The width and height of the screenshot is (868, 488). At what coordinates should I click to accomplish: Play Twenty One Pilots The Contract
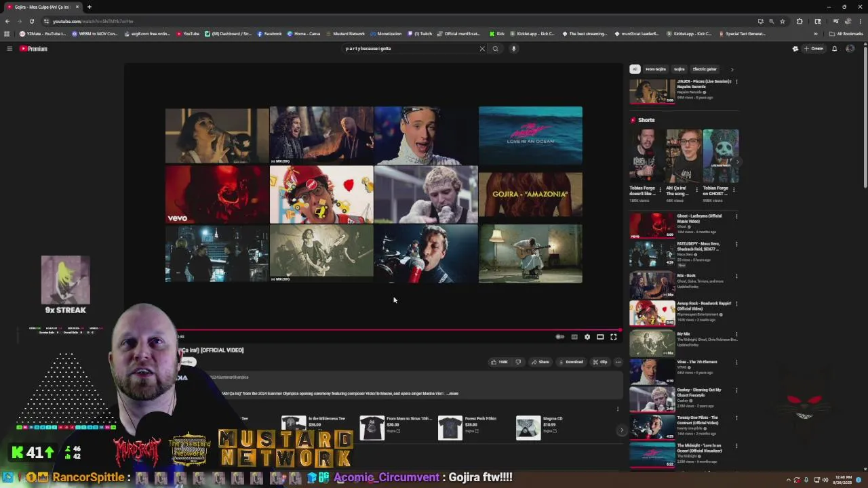[x=652, y=428]
